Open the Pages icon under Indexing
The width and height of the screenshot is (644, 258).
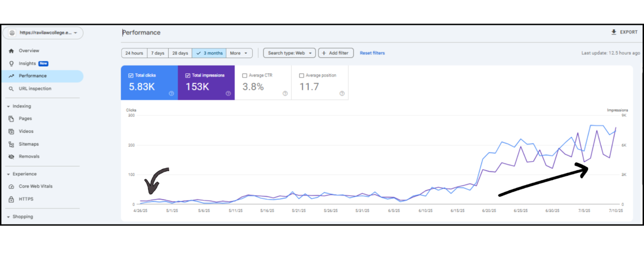pyautogui.click(x=11, y=119)
